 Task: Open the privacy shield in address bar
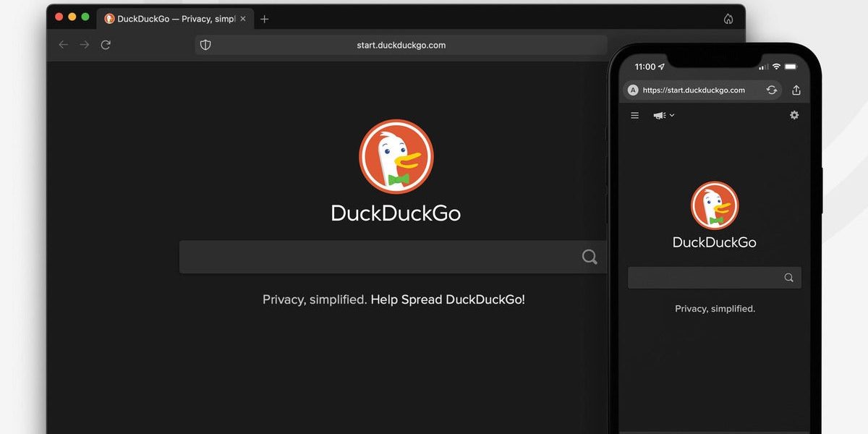click(x=205, y=45)
